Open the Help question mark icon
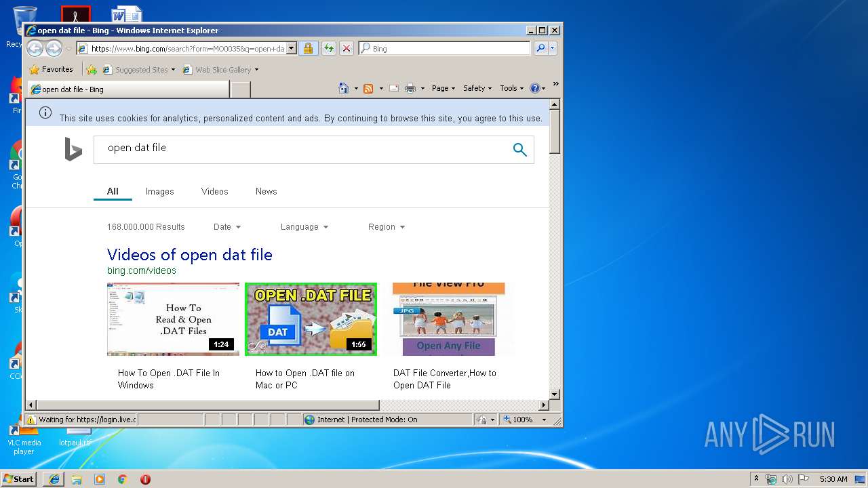The width and height of the screenshot is (868, 488). pos(534,88)
